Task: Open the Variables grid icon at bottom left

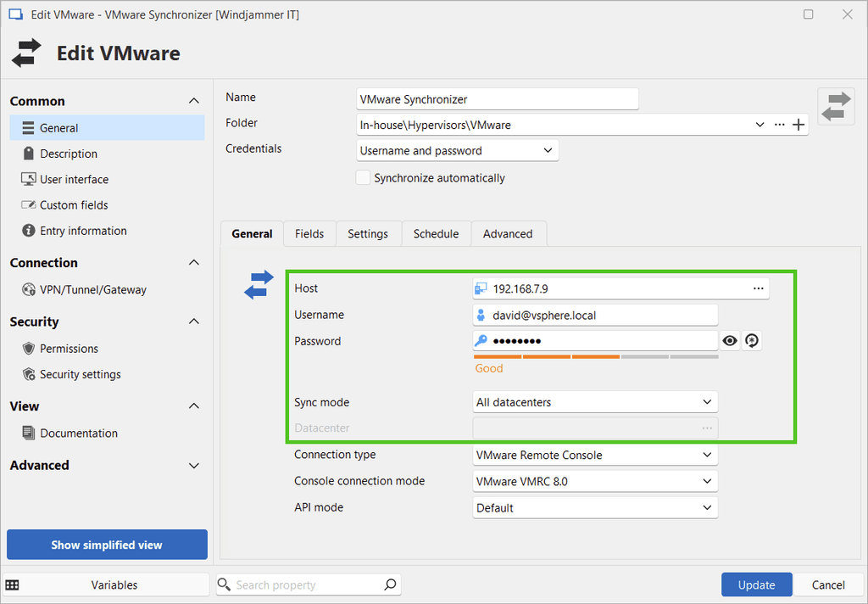Action: 13,584
